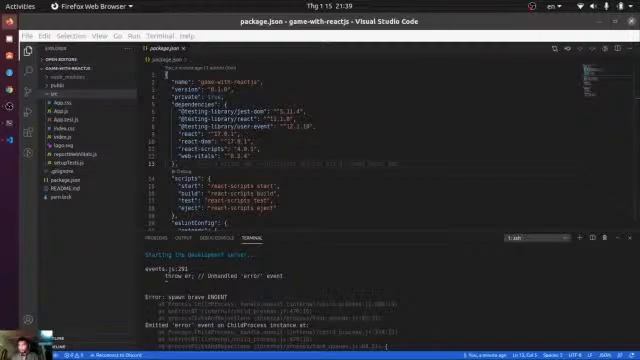Open App.css file in explorer
640x360 pixels.
tap(62, 103)
